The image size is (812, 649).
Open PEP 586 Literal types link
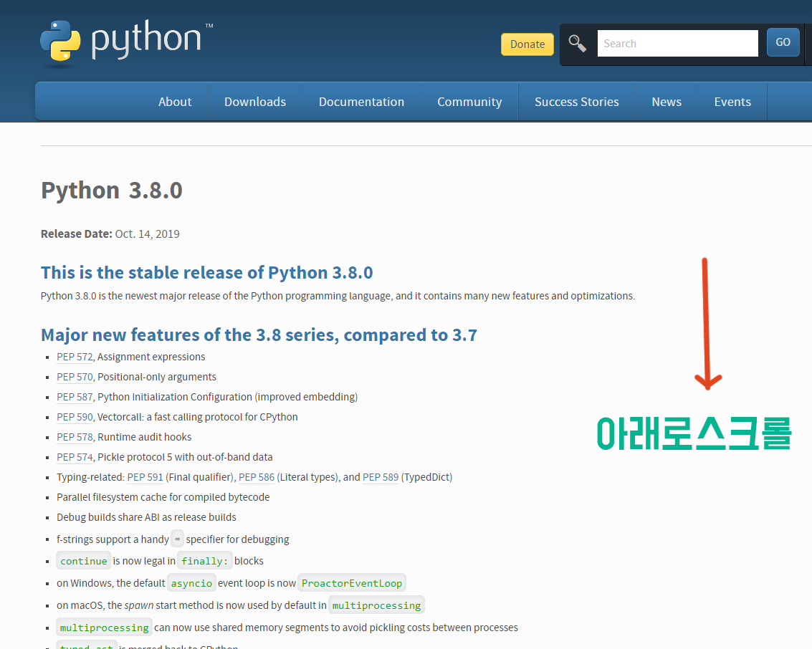pyautogui.click(x=257, y=477)
